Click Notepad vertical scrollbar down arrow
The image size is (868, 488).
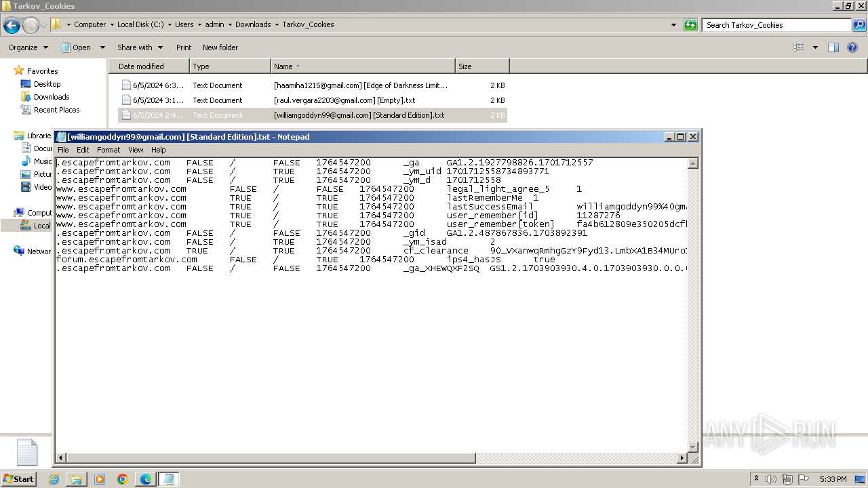click(x=693, y=447)
